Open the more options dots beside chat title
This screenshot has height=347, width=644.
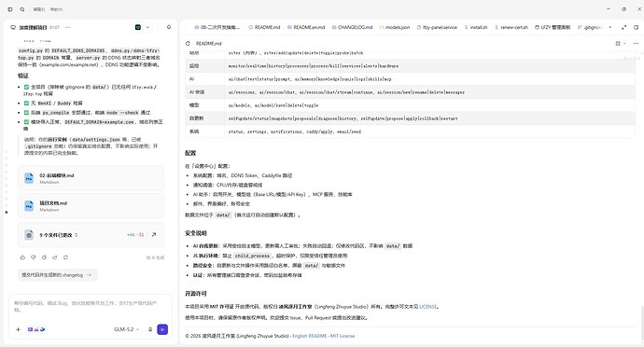pos(67,27)
